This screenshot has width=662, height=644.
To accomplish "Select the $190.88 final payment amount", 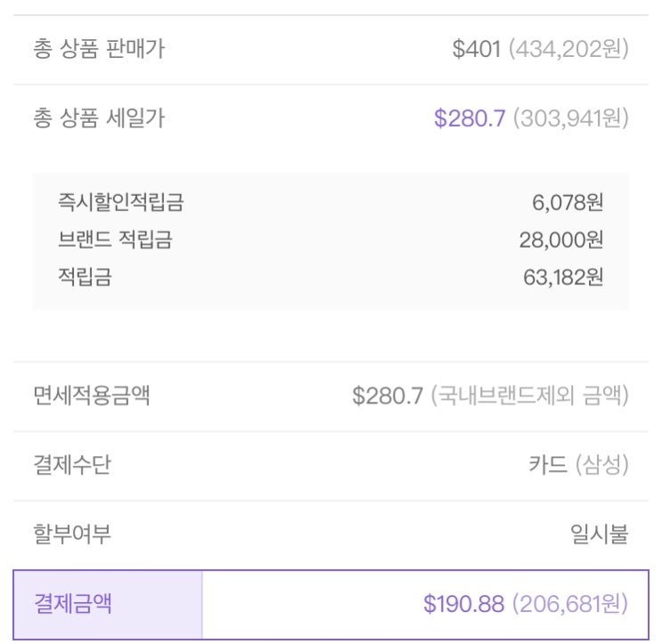I will click(463, 604).
